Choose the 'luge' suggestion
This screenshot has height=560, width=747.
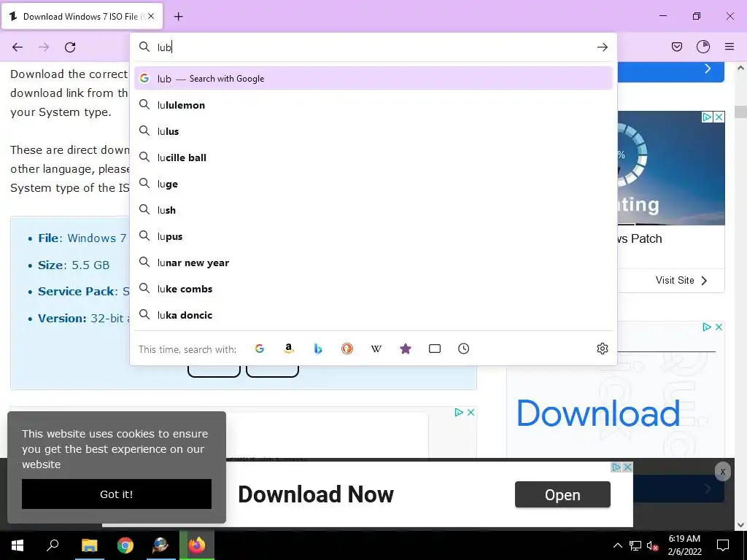coord(373,184)
